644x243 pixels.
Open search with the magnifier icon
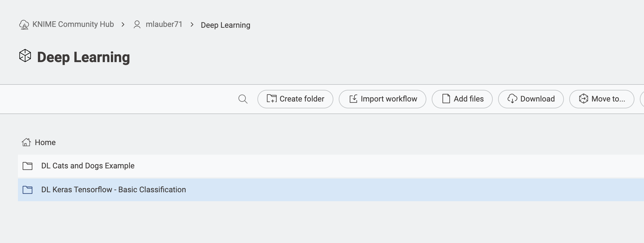[x=243, y=99]
